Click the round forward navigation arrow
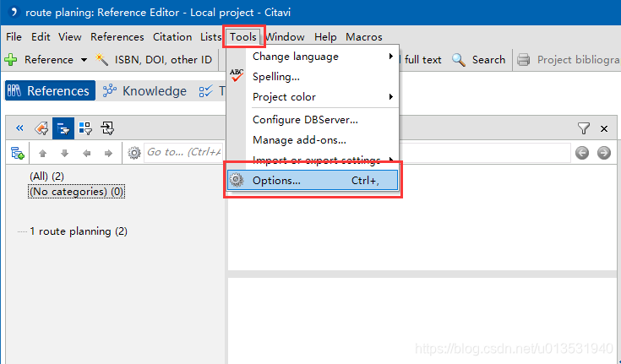The height and width of the screenshot is (364, 621). click(603, 153)
